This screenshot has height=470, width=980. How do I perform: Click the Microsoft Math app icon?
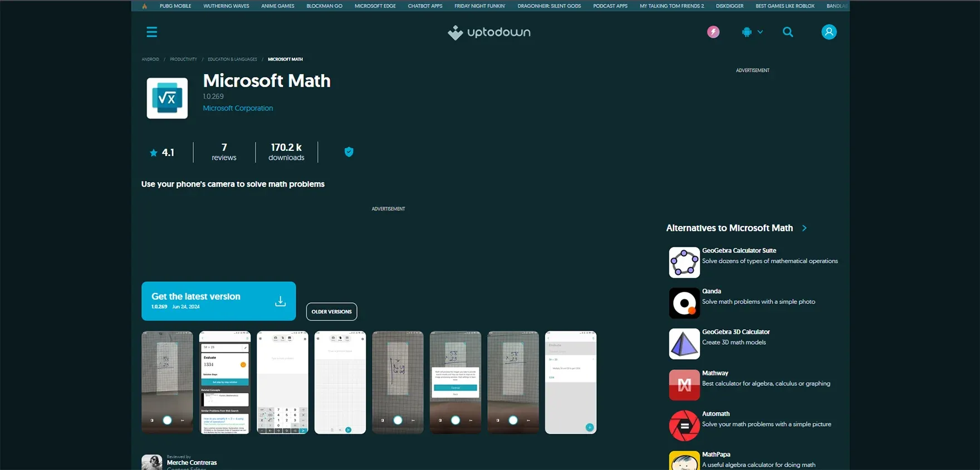coord(167,99)
